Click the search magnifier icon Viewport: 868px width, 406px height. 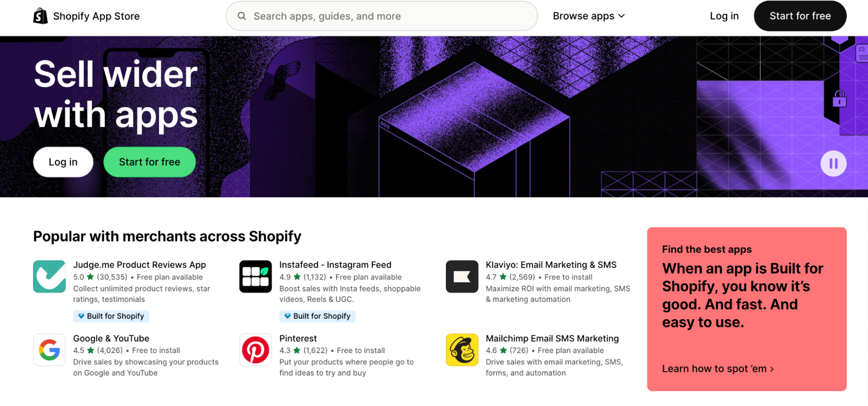point(242,16)
